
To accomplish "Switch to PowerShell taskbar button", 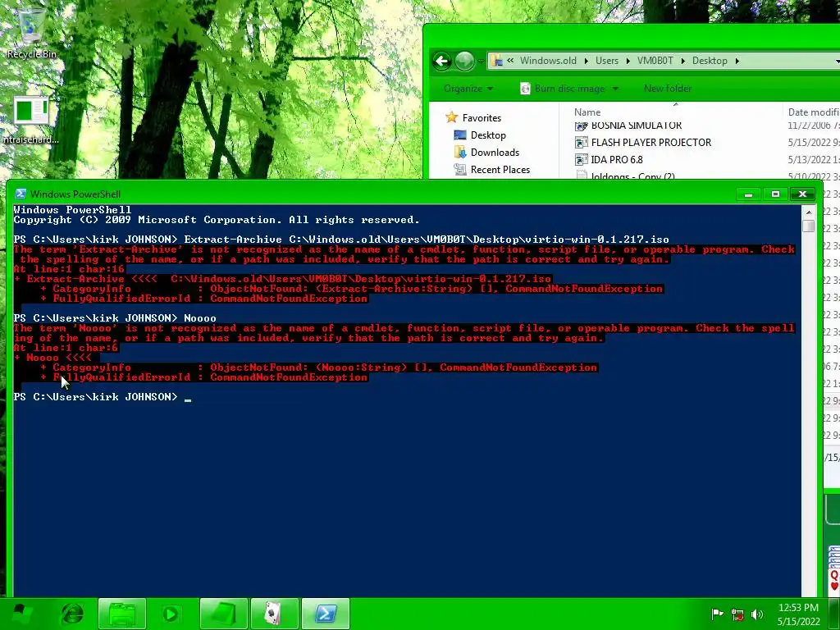I will (x=325, y=614).
